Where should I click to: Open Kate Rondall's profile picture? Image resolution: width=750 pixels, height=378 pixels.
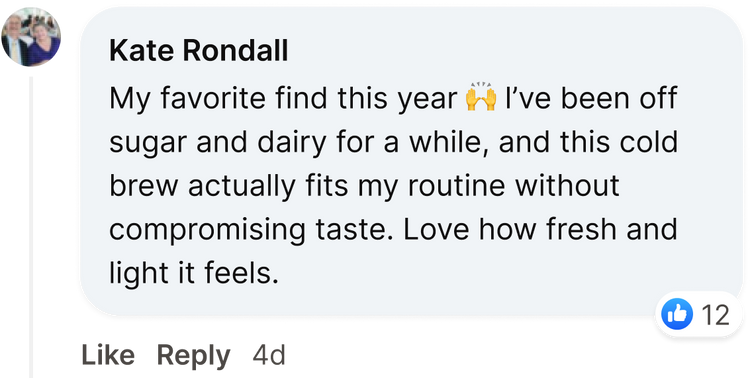pyautogui.click(x=31, y=37)
